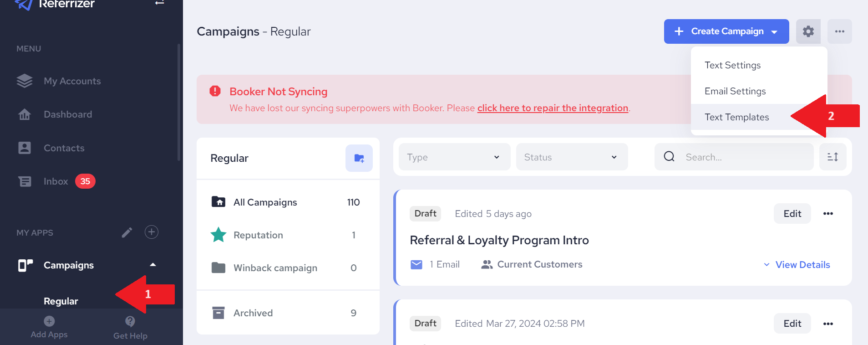Image resolution: width=868 pixels, height=345 pixels.
Task: Open the Type filter dropdown
Action: 454,157
